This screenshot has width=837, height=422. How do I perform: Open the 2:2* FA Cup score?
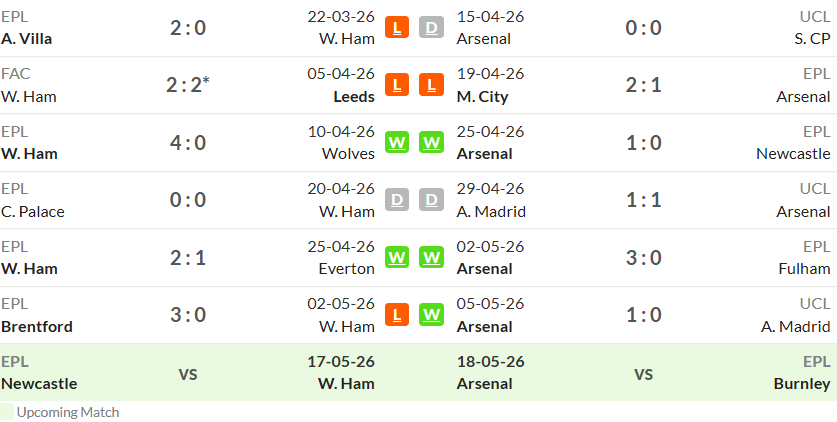pyautogui.click(x=188, y=85)
